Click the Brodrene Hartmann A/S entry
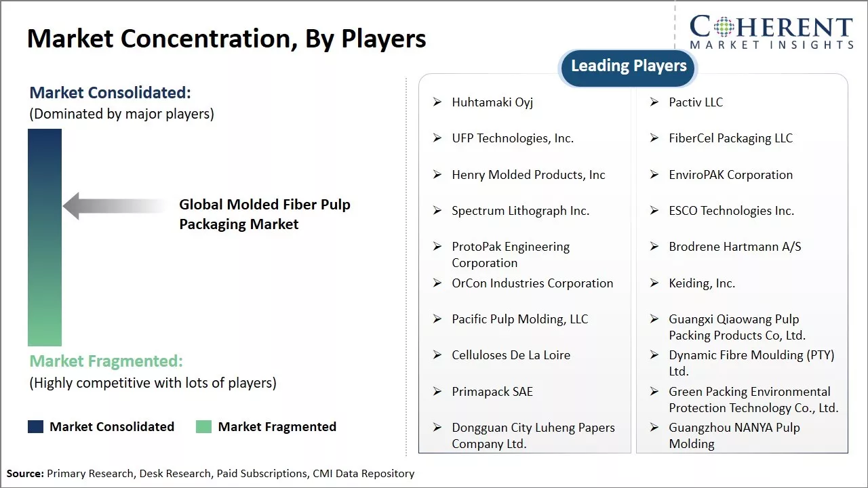 tap(734, 247)
